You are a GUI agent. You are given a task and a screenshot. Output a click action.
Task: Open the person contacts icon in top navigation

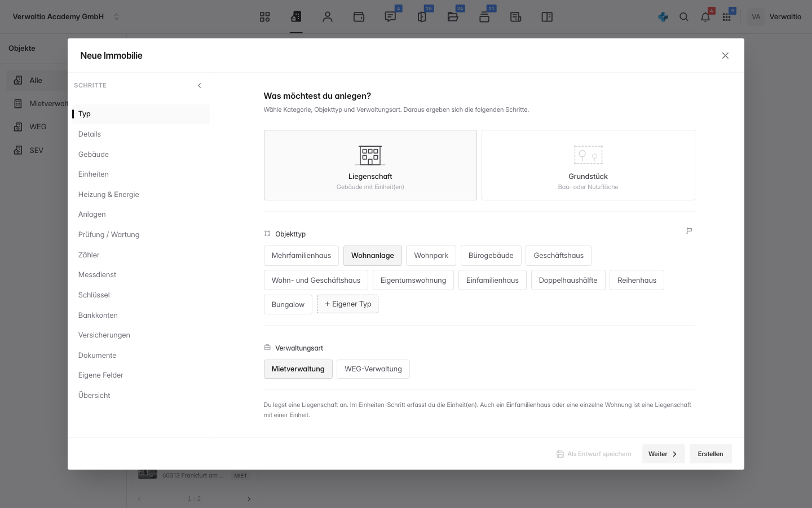328,17
